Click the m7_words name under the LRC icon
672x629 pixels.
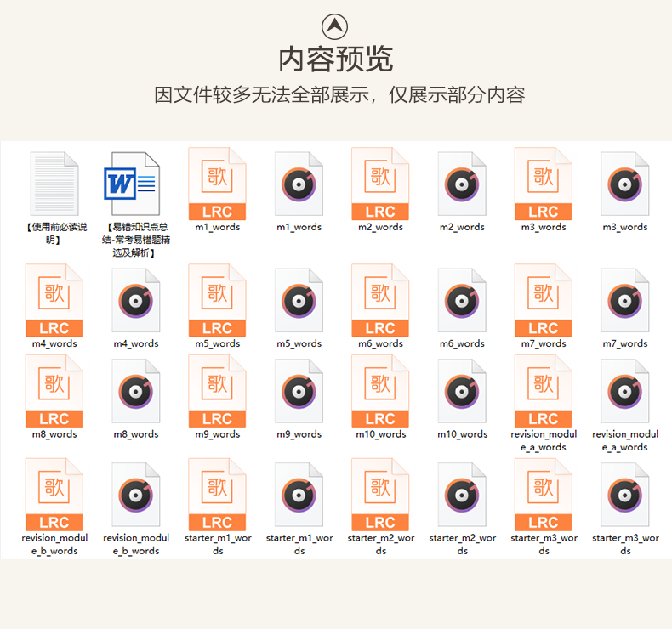[543, 343]
